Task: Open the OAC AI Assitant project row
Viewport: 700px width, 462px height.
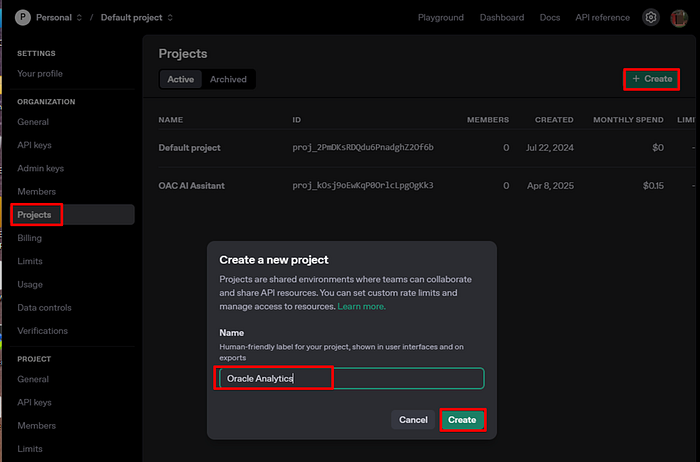Action: pos(426,186)
